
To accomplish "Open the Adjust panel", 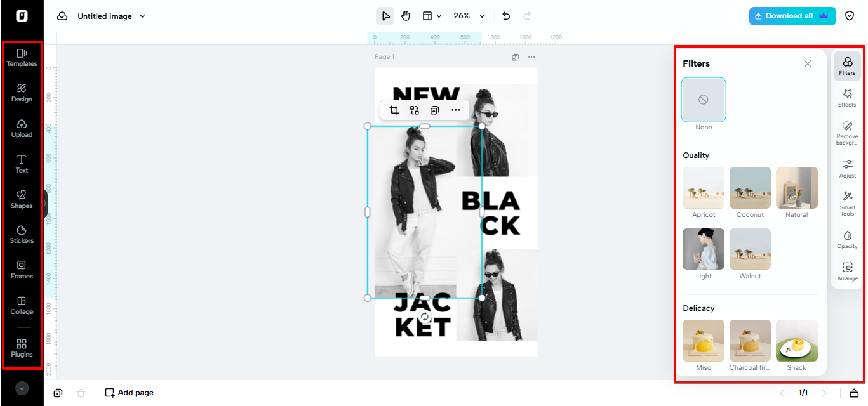I will (847, 169).
